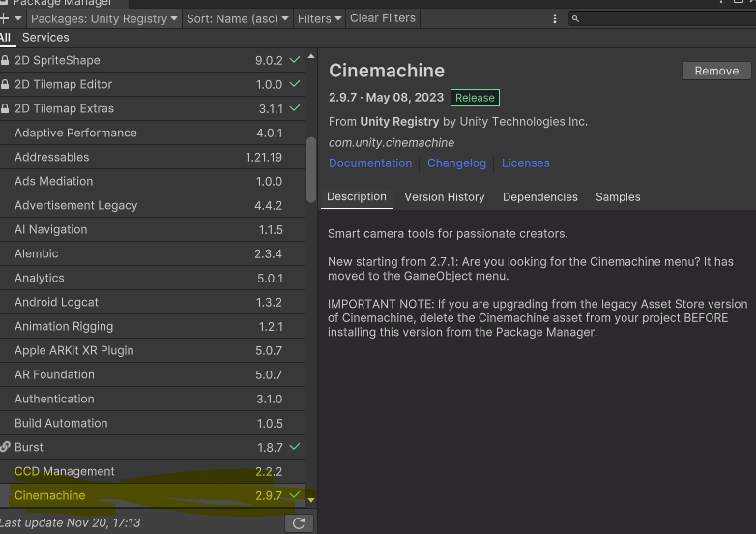
Task: Open the Packages: Unity Registry dropdown
Action: 103,18
